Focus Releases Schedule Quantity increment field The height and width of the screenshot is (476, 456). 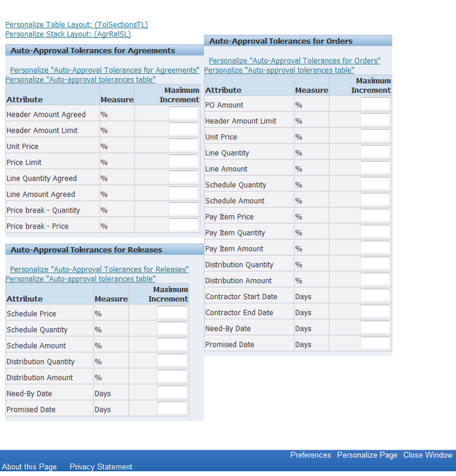(173, 328)
